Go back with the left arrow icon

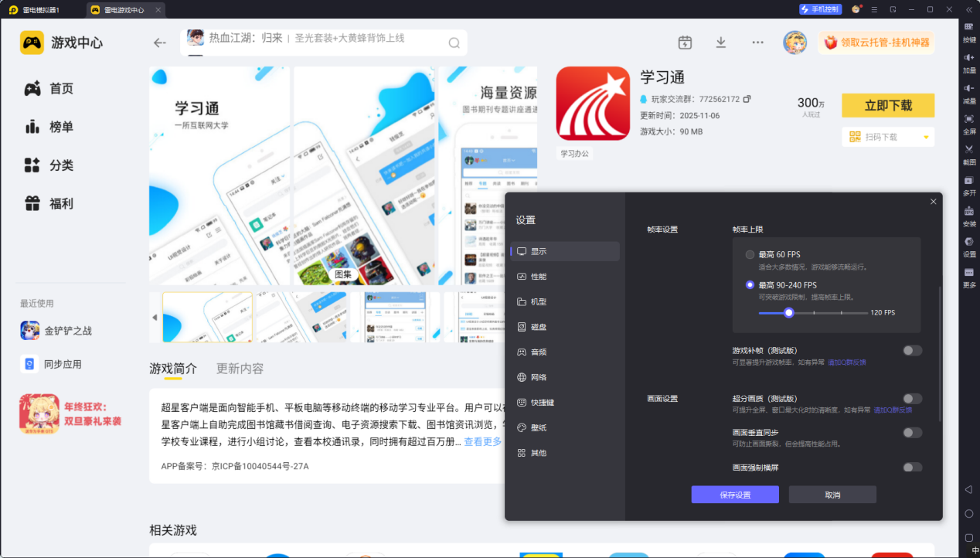tap(160, 43)
